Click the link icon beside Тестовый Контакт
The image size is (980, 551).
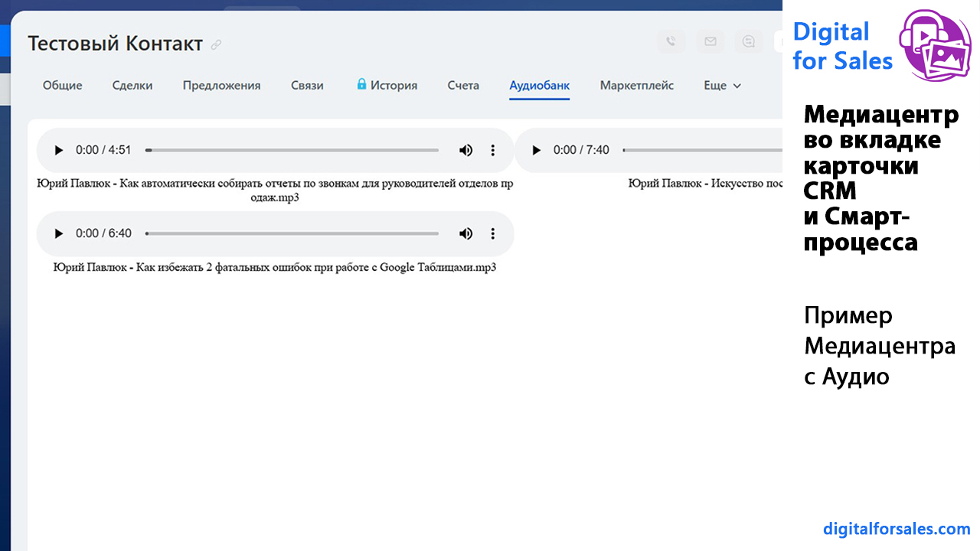217,44
